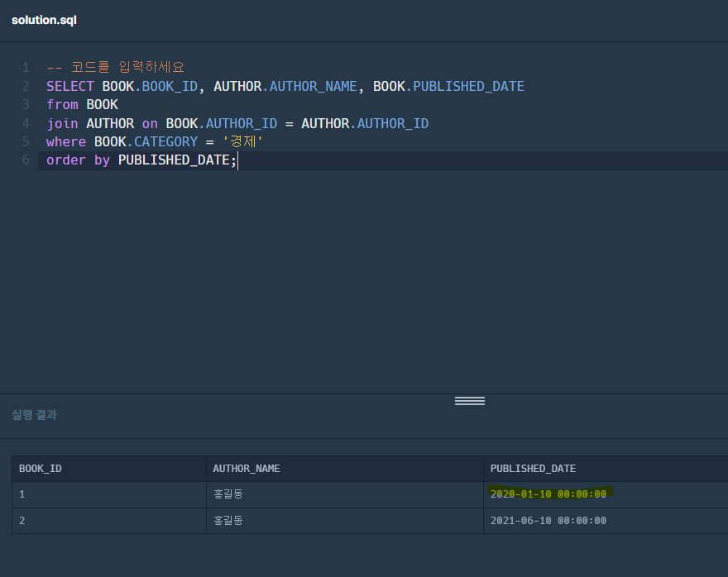Viewport: 728px width, 577px height.
Task: Select the solution.sql file tab
Action: 44,21
